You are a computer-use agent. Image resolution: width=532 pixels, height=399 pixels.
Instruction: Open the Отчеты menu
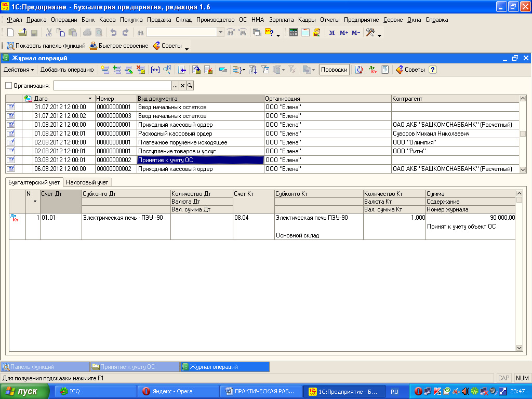point(330,20)
